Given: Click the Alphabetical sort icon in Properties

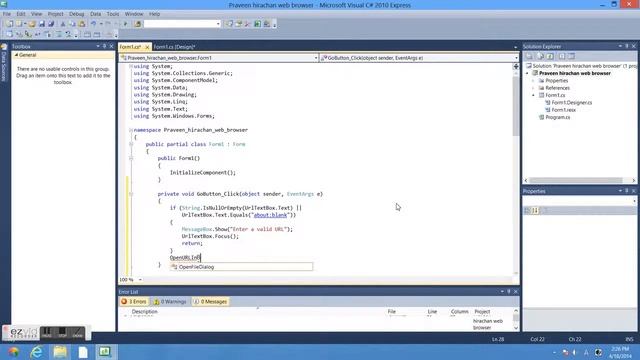Looking at the screenshot, I should tap(535, 210).
